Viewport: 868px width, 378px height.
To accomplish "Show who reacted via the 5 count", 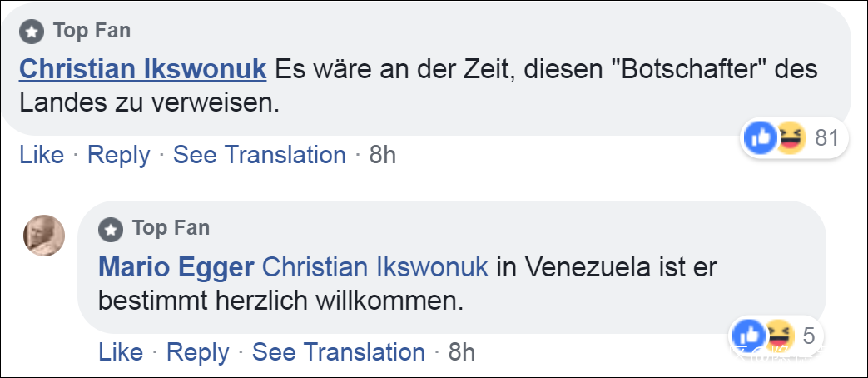I will pyautogui.click(x=808, y=336).
